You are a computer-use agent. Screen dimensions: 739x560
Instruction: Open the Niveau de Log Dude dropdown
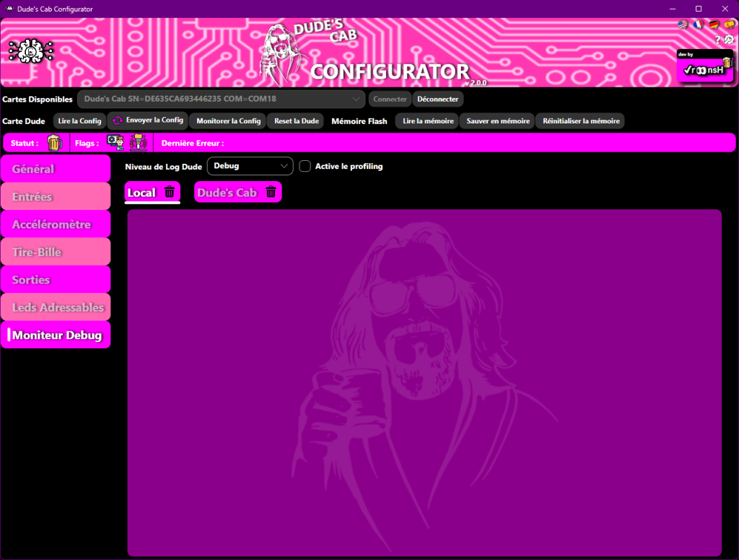click(250, 166)
